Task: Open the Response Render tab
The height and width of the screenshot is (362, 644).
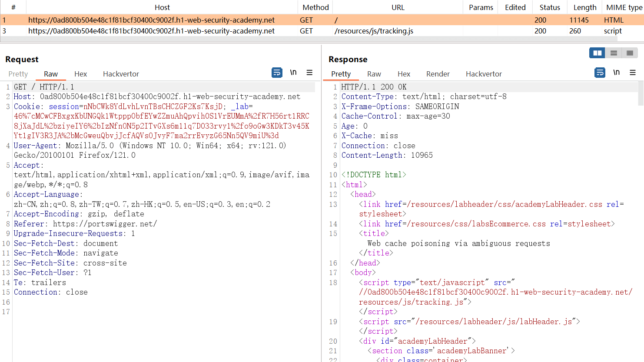Action: click(x=438, y=74)
